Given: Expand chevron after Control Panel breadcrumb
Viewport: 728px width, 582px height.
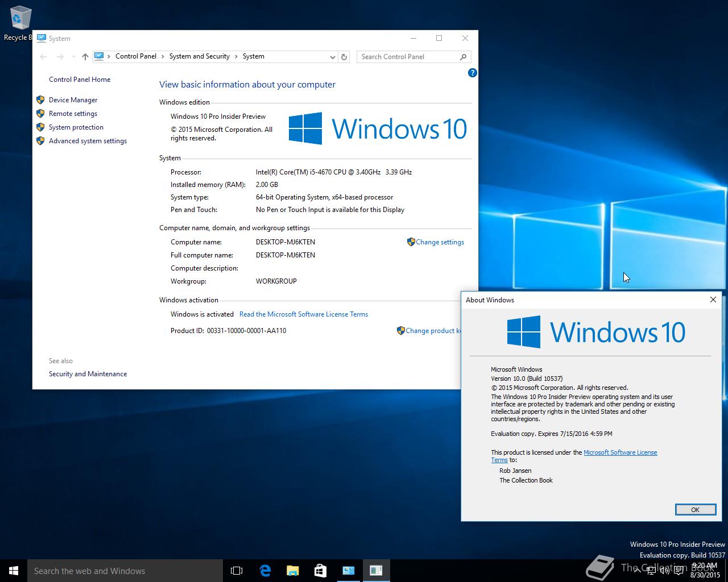Looking at the screenshot, I should pos(163,56).
